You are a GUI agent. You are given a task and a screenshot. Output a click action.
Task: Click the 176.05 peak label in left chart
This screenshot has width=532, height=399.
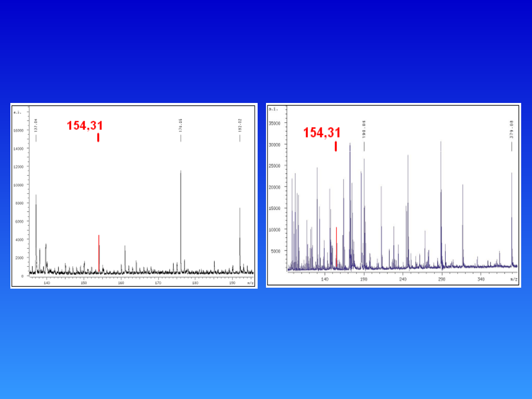181,126
